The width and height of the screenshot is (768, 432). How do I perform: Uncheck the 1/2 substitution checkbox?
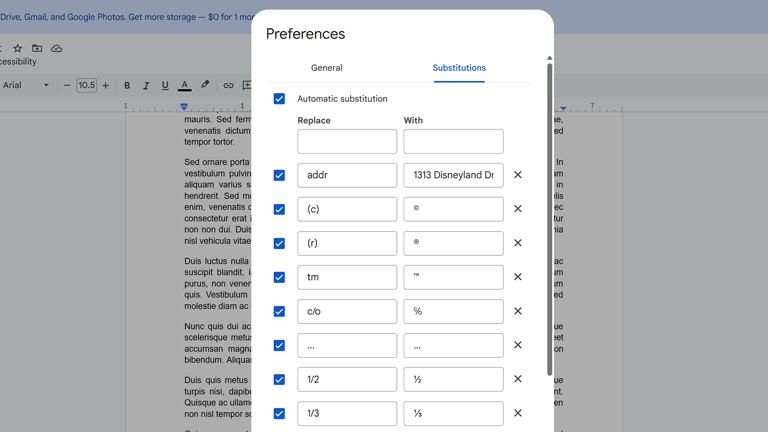point(279,380)
